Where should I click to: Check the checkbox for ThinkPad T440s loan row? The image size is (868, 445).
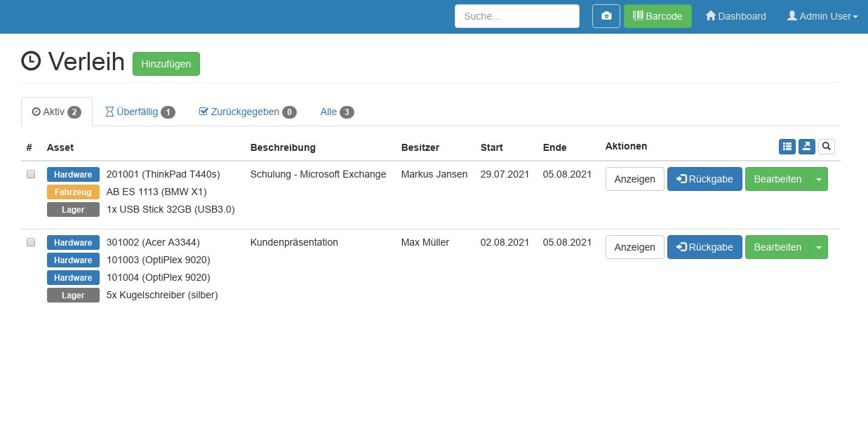(31, 174)
